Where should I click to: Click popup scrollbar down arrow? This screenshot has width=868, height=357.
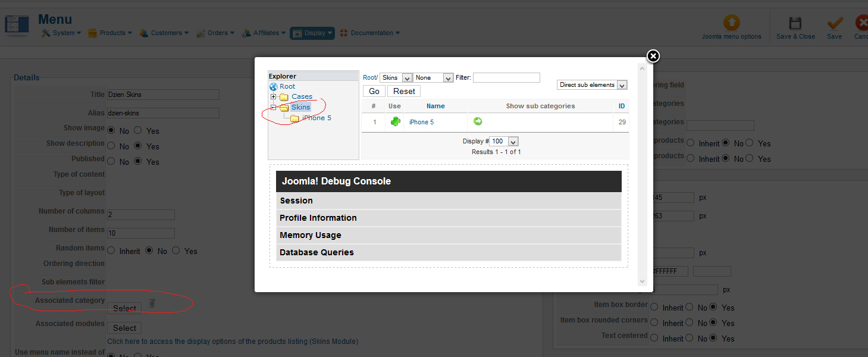pyautogui.click(x=642, y=281)
